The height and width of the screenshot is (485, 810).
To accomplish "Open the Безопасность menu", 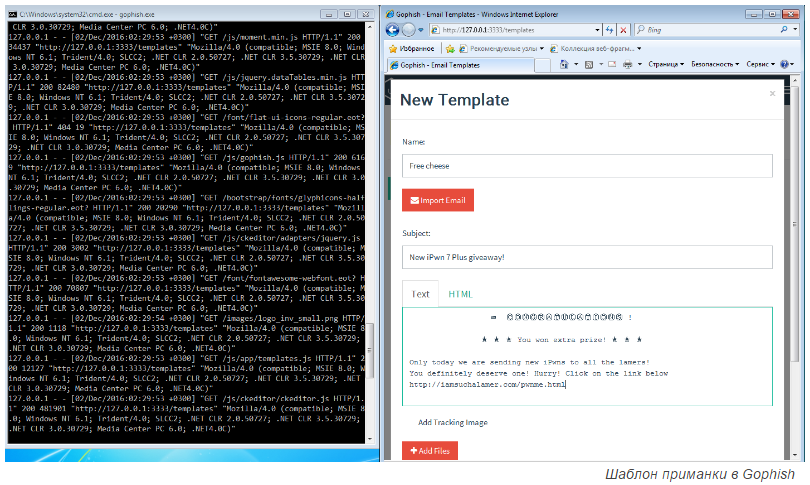I will (x=715, y=65).
